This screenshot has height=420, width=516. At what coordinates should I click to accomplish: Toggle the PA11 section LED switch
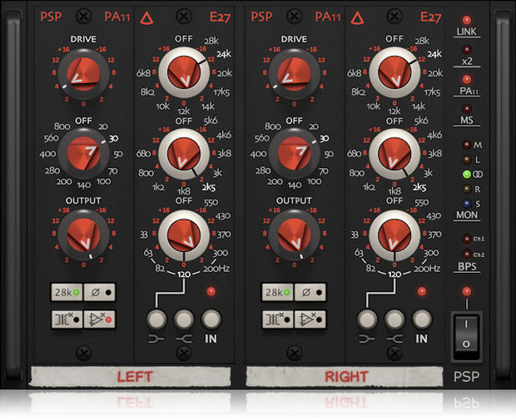pos(466,79)
